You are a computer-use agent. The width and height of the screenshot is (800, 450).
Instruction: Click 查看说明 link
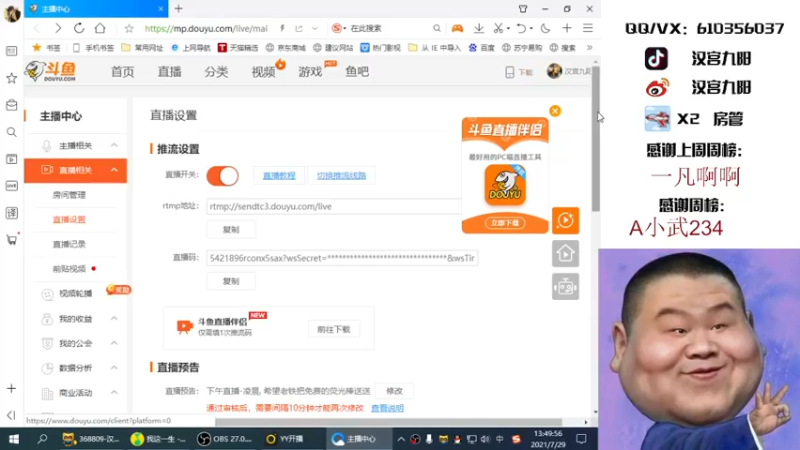click(x=387, y=408)
